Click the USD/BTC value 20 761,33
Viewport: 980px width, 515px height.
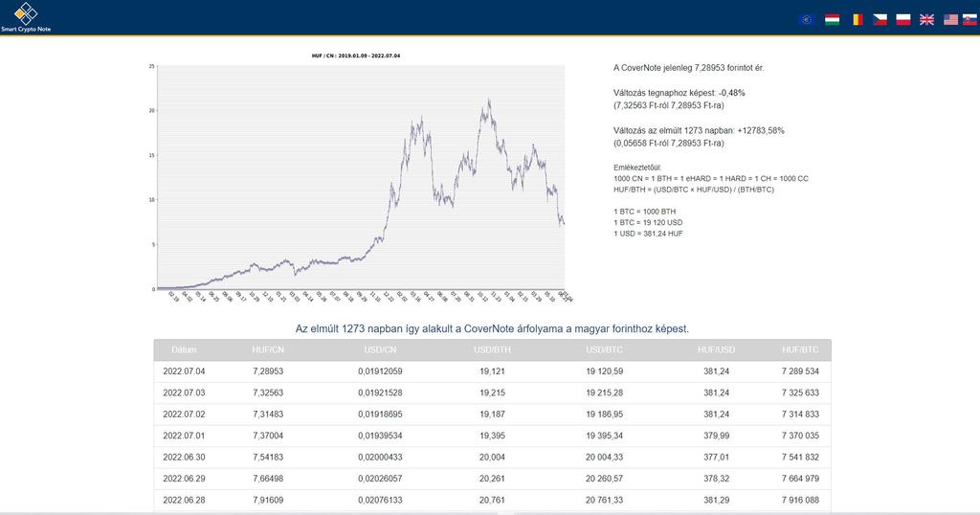(x=605, y=500)
